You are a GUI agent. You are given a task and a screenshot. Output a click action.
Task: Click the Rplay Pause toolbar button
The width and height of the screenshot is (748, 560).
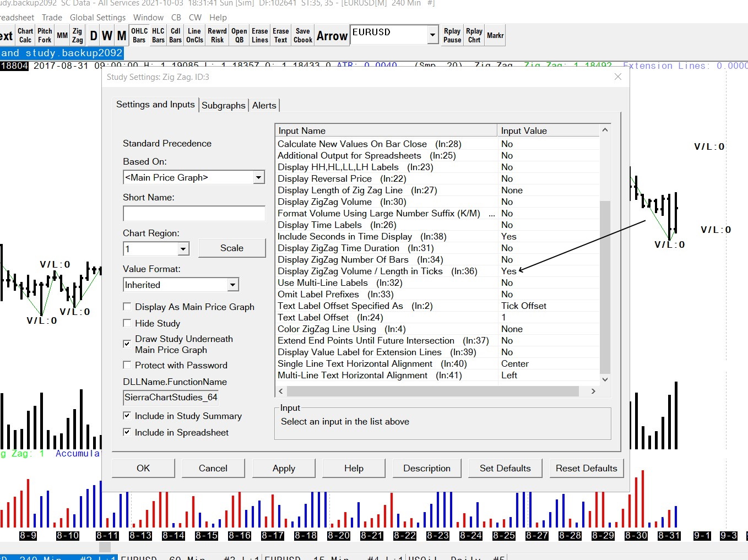point(452,35)
